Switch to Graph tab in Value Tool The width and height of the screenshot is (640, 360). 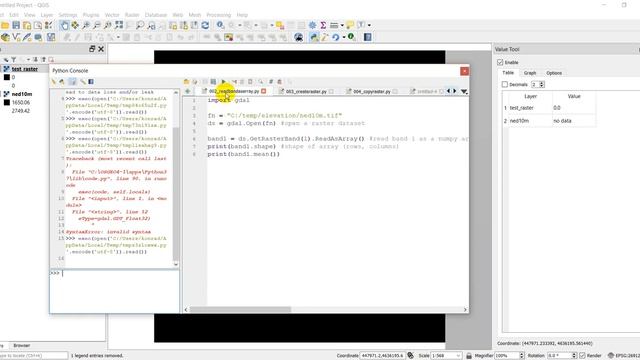(530, 73)
